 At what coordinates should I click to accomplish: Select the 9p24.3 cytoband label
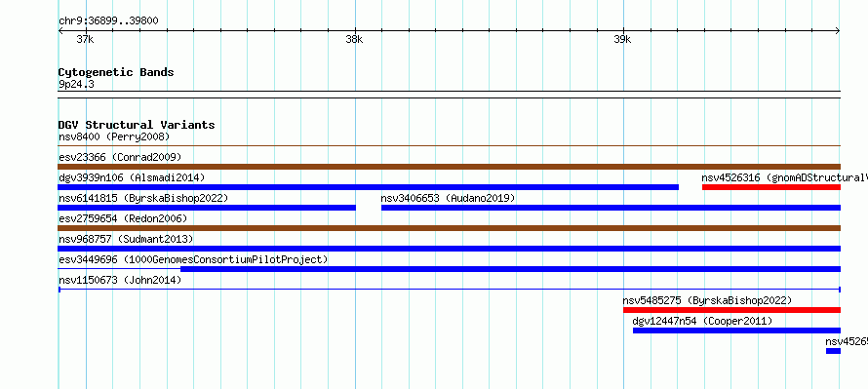76,84
